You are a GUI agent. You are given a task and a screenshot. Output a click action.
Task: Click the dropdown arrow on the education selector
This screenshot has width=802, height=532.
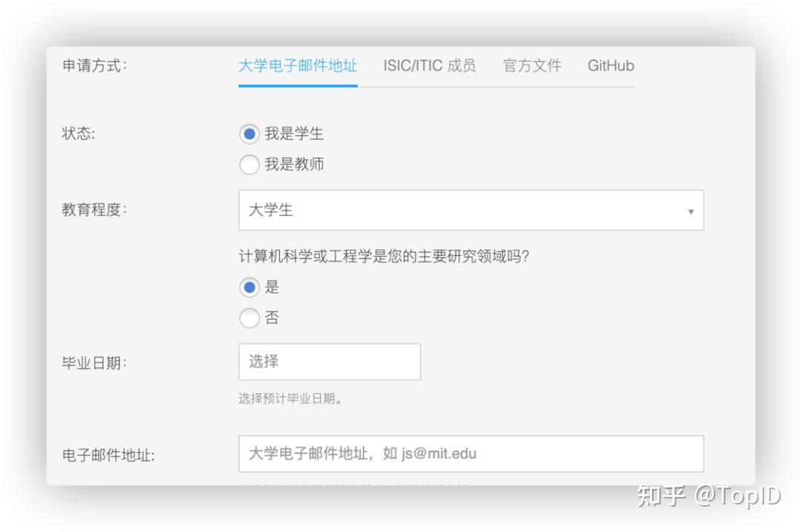pyautogui.click(x=691, y=211)
